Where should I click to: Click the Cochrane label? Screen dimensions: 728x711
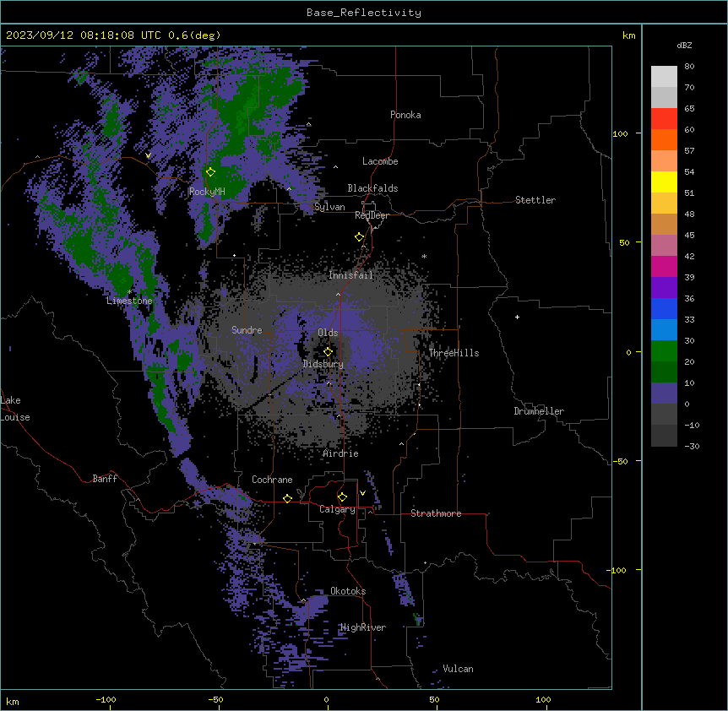tap(272, 480)
